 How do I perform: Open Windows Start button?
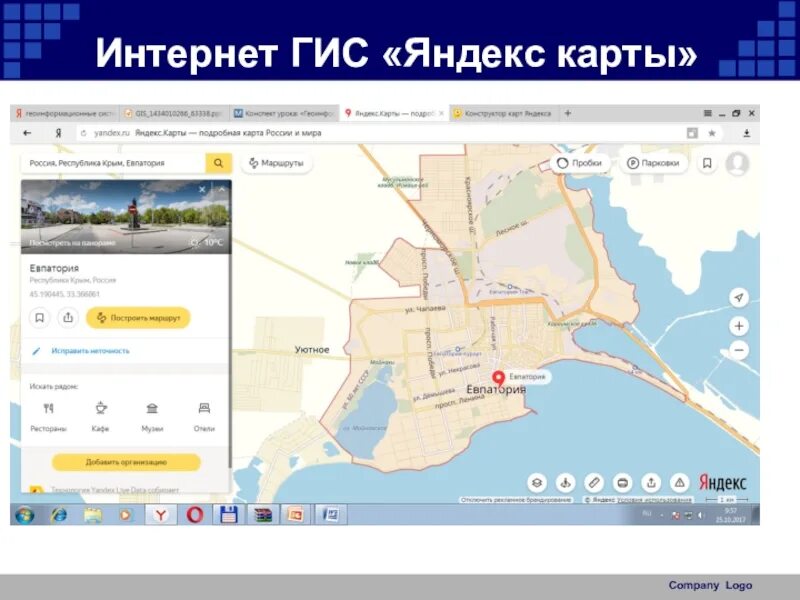click(24, 515)
